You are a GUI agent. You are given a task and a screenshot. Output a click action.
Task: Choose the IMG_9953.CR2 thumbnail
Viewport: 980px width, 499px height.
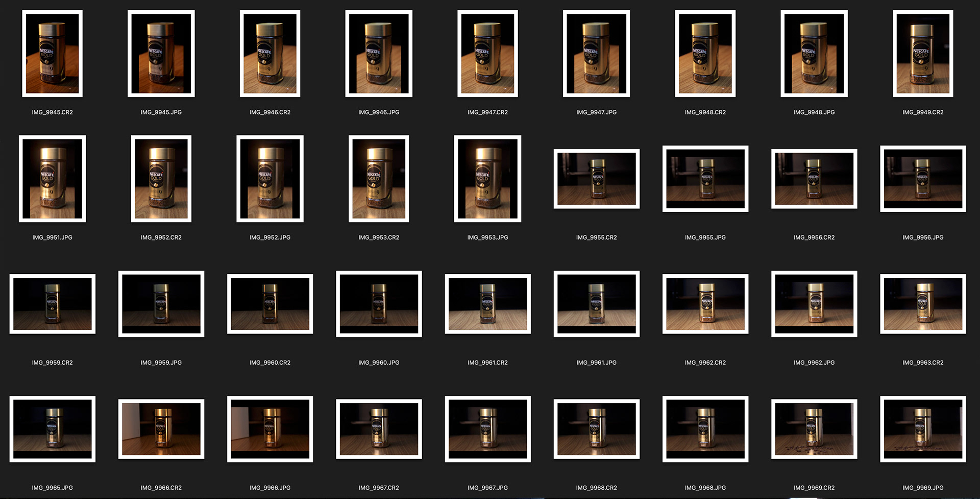[x=379, y=179]
